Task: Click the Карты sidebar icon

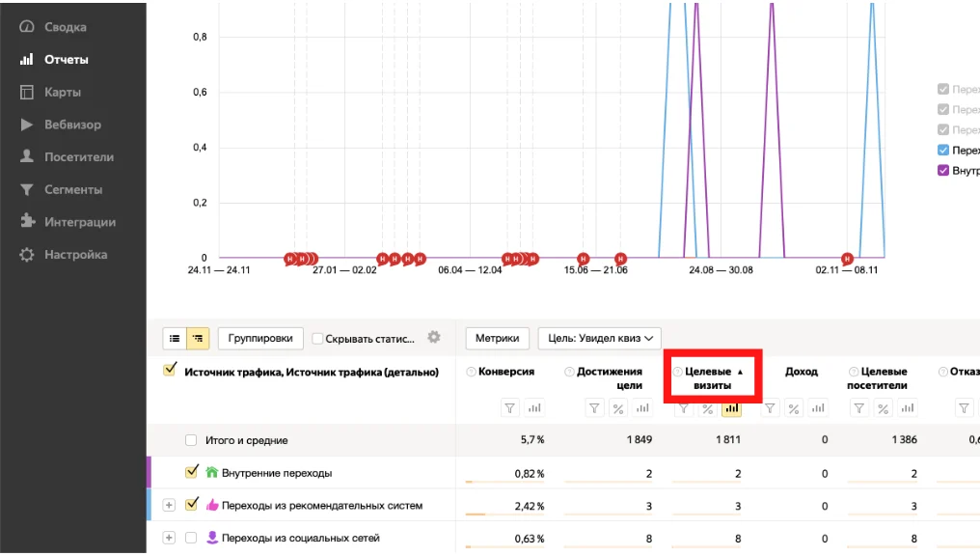Action: (x=26, y=92)
